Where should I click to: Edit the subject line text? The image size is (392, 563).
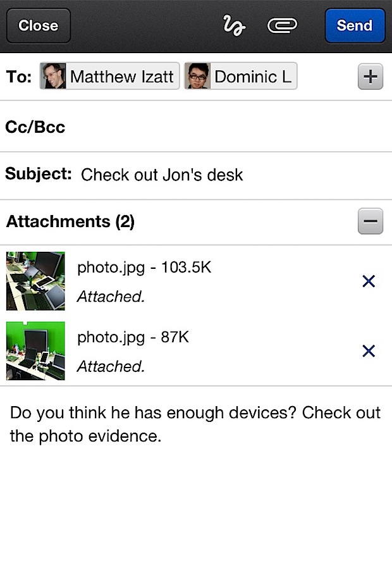162,175
